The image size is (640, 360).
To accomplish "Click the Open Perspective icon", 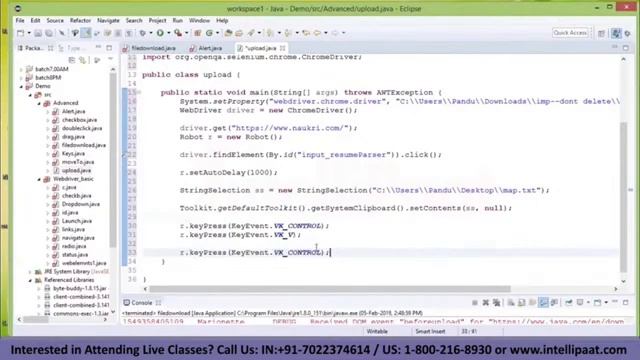I will point(602,33).
